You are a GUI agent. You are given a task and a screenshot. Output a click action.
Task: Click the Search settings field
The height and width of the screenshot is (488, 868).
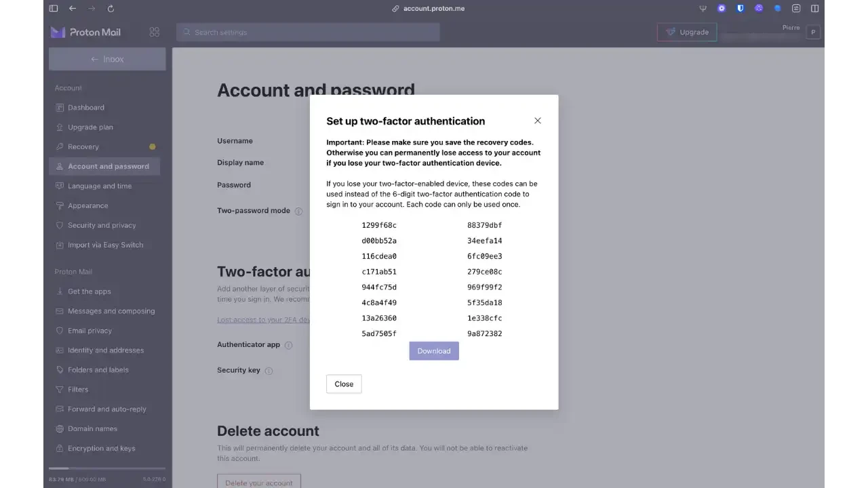(308, 32)
